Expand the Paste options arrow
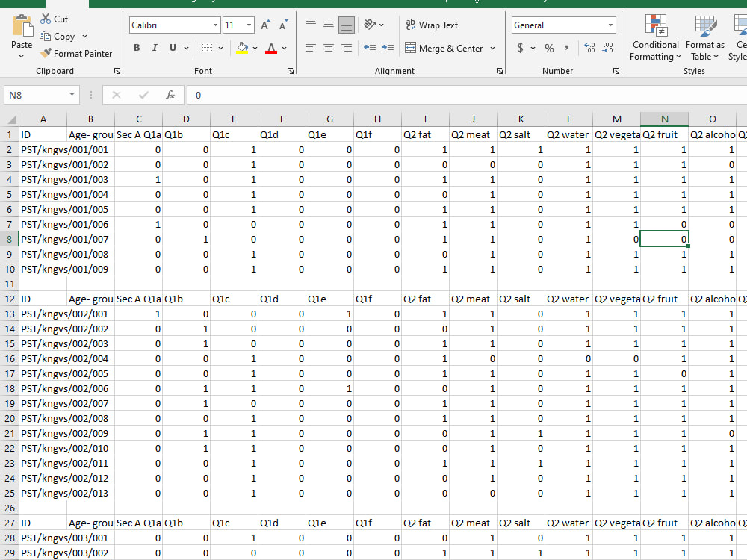747x560 pixels. point(22,57)
